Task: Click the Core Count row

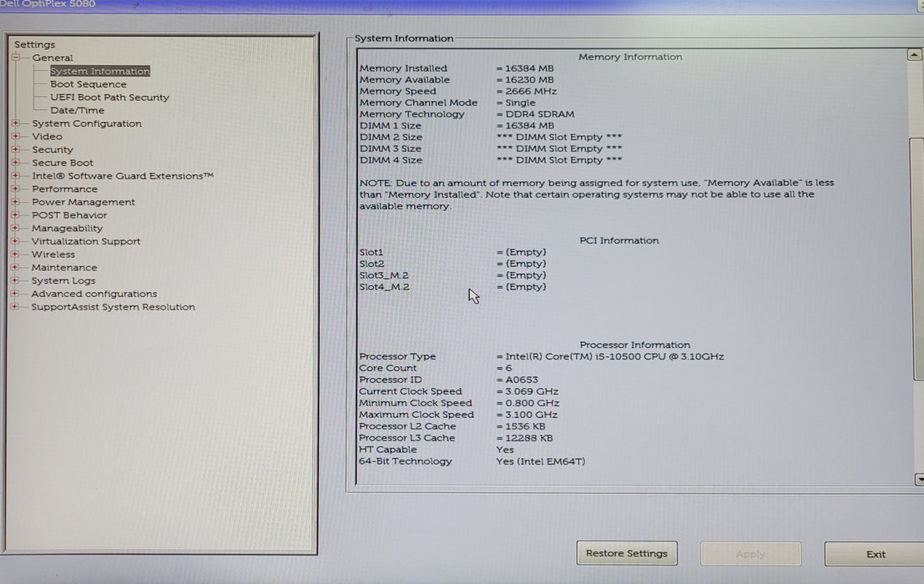Action: 436,368
